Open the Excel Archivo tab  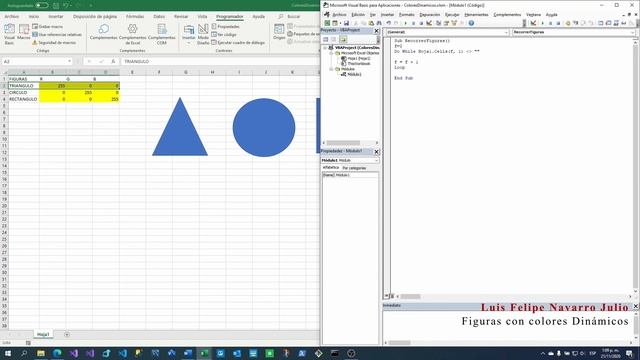tap(11, 16)
